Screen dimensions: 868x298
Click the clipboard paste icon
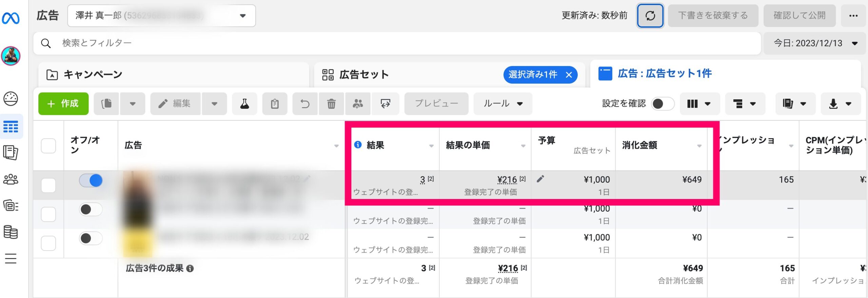275,104
